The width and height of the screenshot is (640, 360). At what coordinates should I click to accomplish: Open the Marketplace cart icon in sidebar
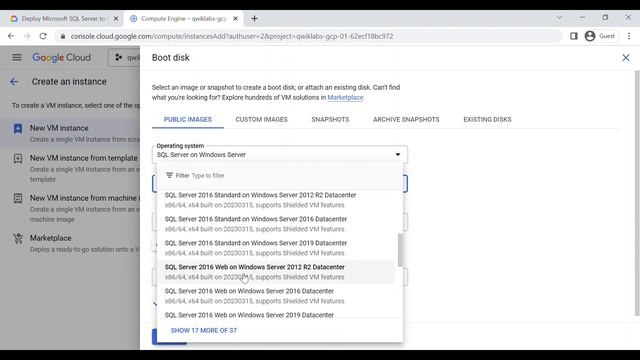[x=18, y=238]
